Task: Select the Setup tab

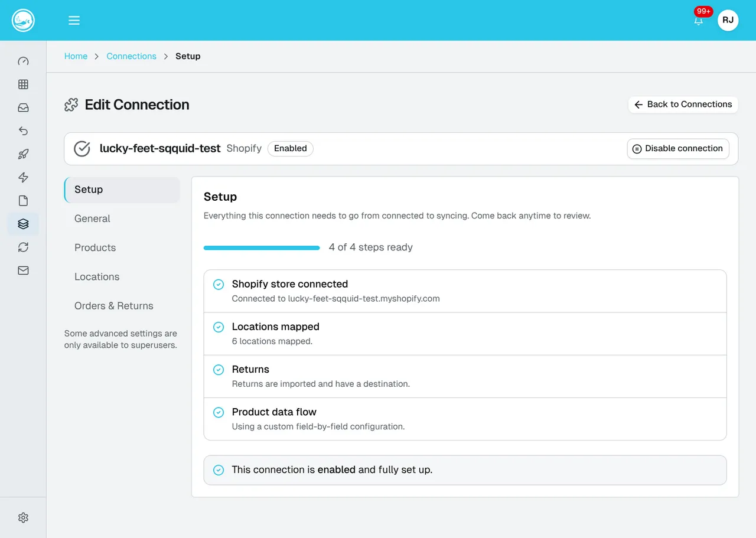Action: coord(122,190)
